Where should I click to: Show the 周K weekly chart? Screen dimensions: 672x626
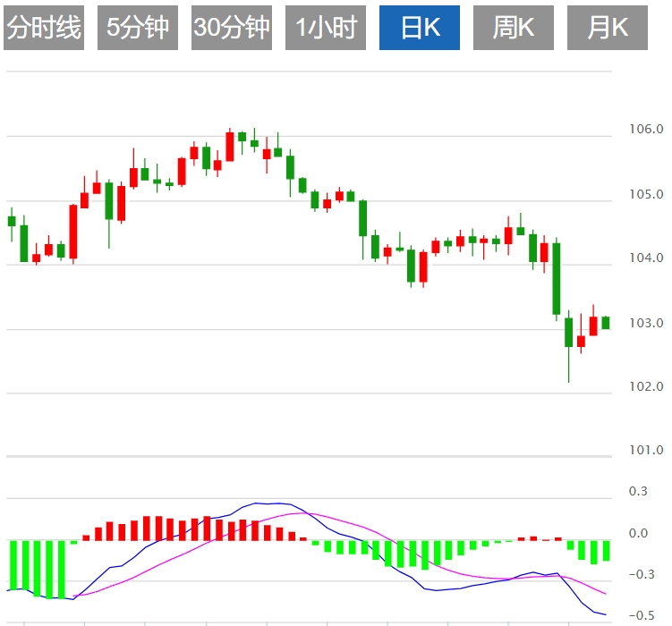[x=514, y=29]
